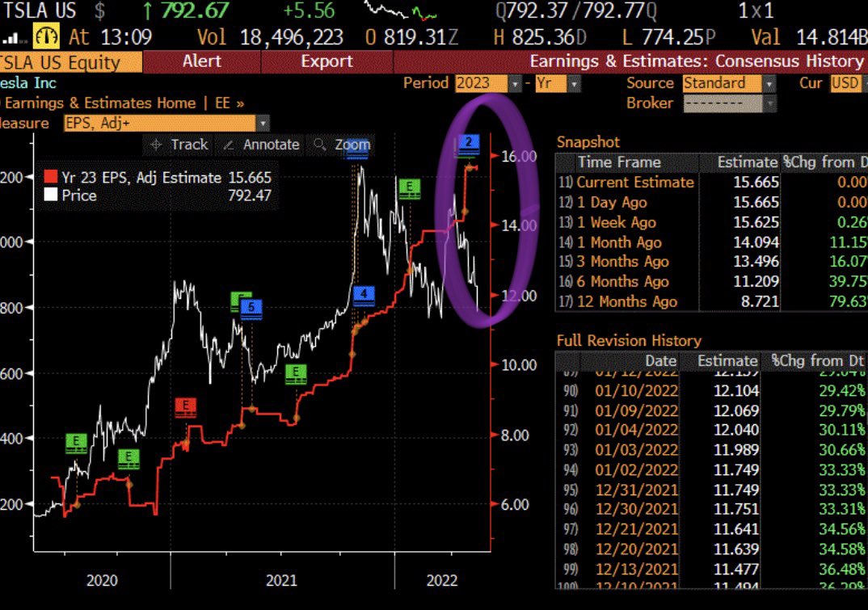Select the 15) 3 Months Ago row
Viewport: 868px width, 610px height.
pyautogui.click(x=711, y=261)
